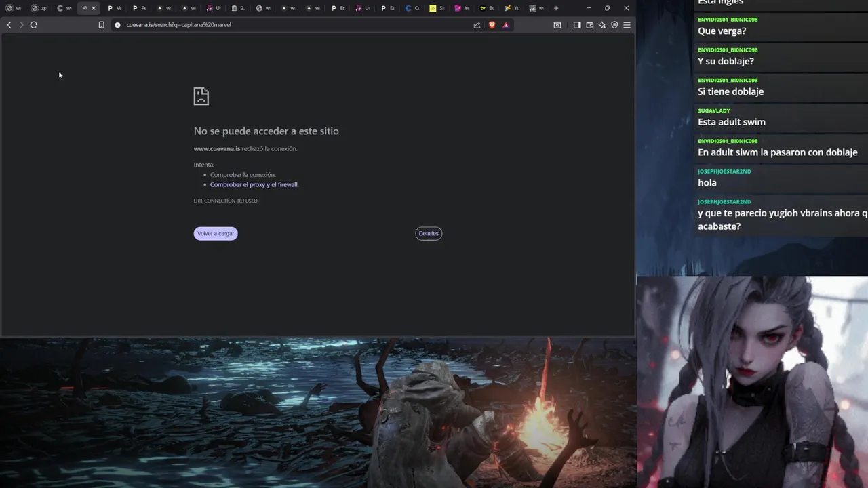Screen dimensions: 868x488
Task: Open Brave Rewards triangle icon
Action: [x=505, y=25]
